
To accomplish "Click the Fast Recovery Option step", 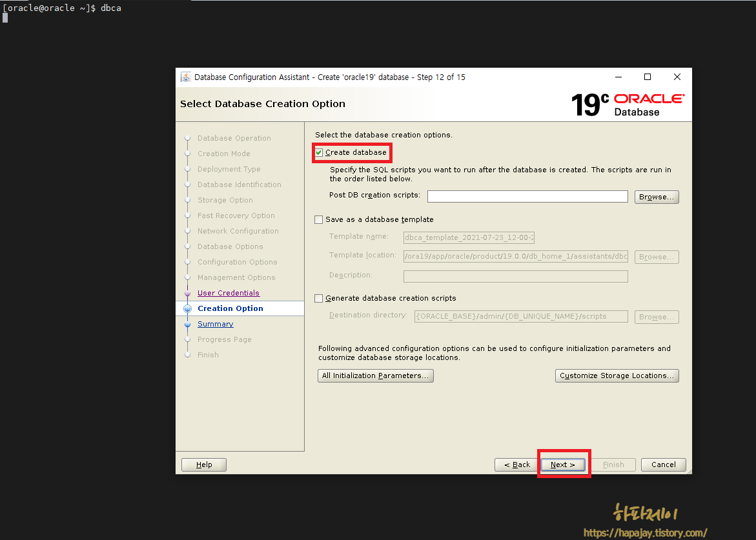I will 236,215.
